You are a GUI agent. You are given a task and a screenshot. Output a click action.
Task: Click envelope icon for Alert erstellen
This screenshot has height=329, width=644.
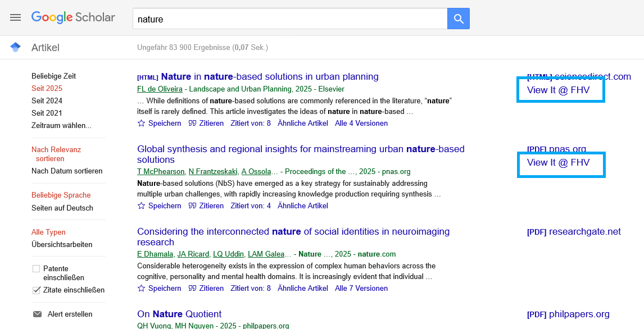[x=38, y=314]
